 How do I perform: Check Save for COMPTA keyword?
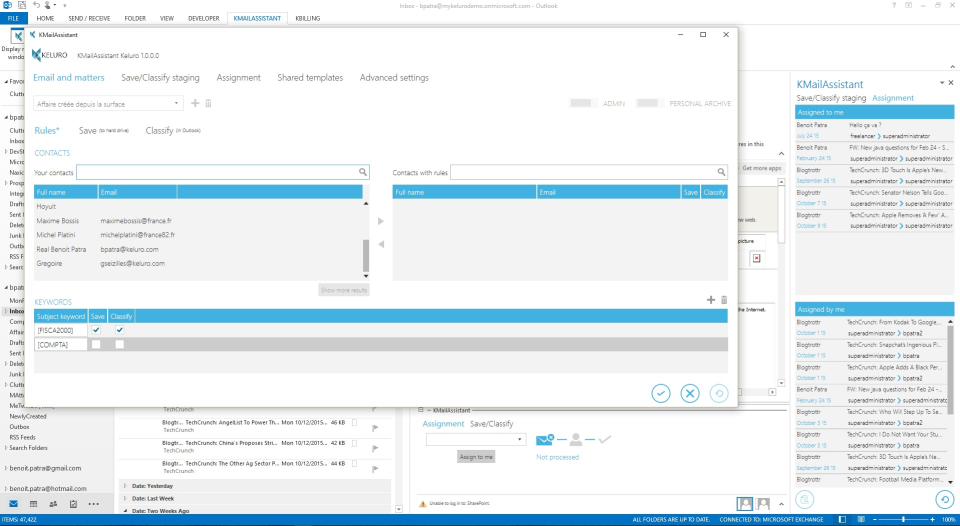(x=96, y=345)
